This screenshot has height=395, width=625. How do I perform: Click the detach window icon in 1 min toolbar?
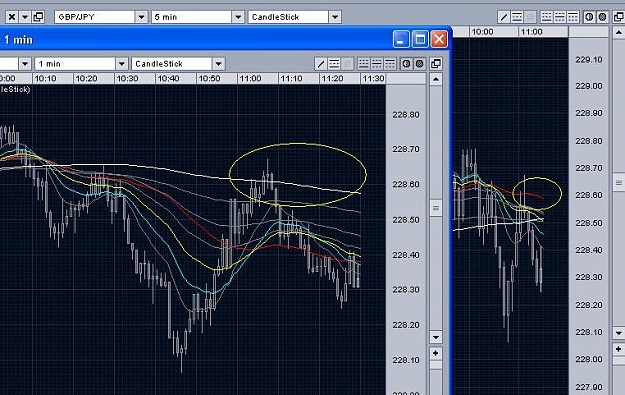[436, 64]
